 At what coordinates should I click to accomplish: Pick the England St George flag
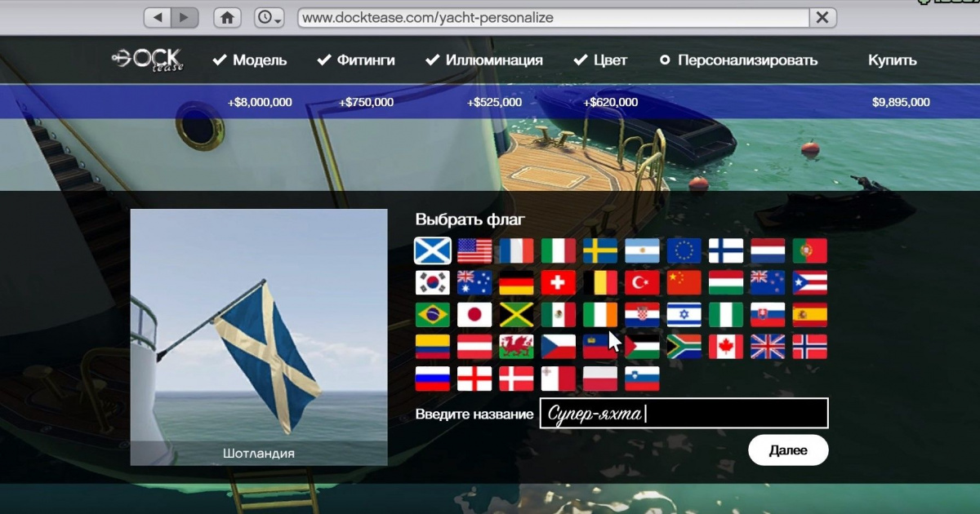point(474,379)
